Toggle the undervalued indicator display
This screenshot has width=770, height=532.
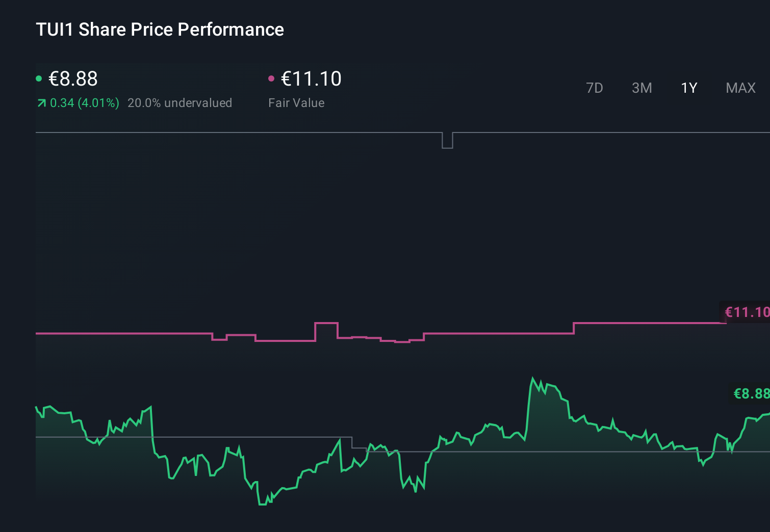(x=181, y=103)
